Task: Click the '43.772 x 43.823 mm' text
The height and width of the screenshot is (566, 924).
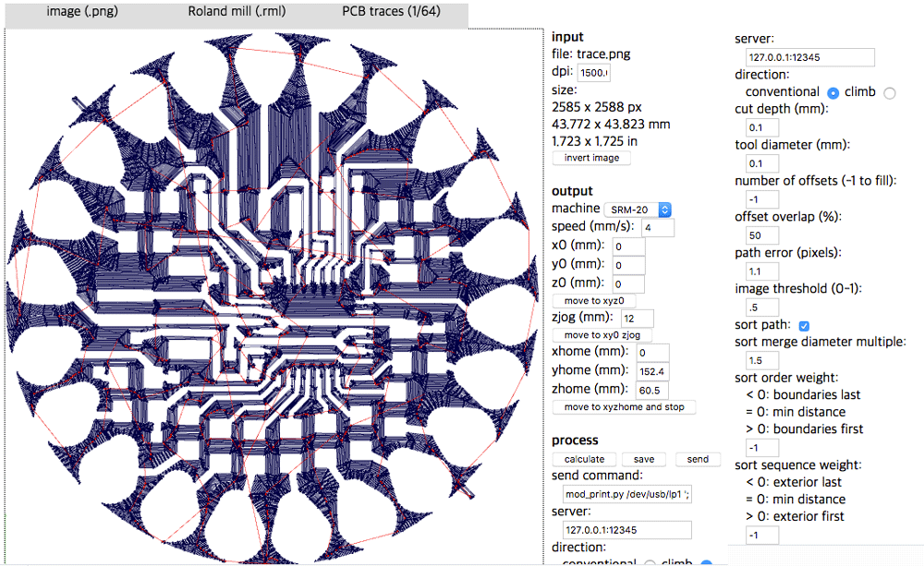Action: pos(611,125)
